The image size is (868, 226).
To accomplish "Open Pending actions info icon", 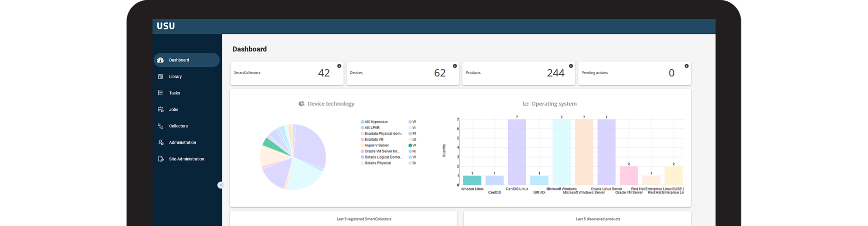I will [x=686, y=66].
